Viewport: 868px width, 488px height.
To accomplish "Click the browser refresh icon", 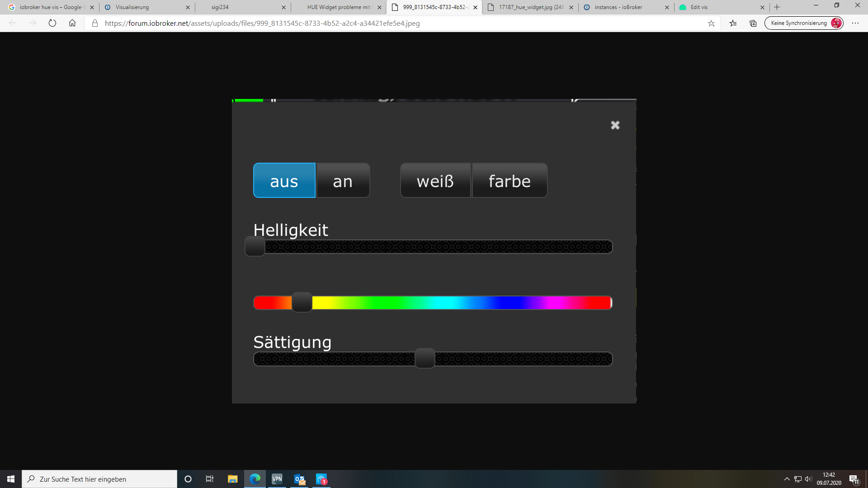I will click(x=52, y=23).
